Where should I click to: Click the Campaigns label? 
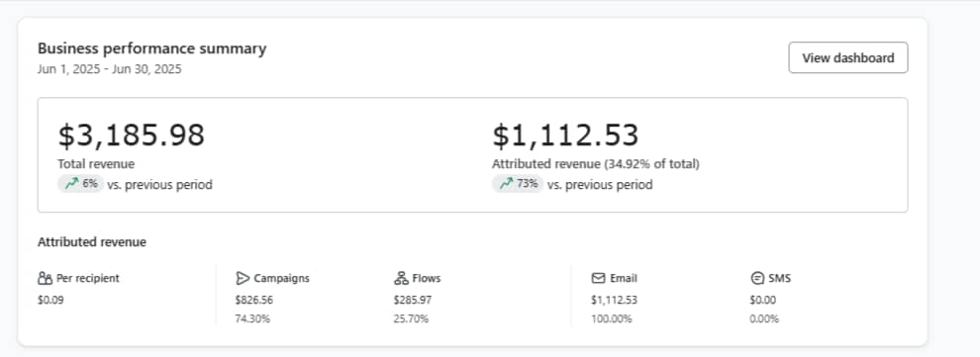pos(281,278)
